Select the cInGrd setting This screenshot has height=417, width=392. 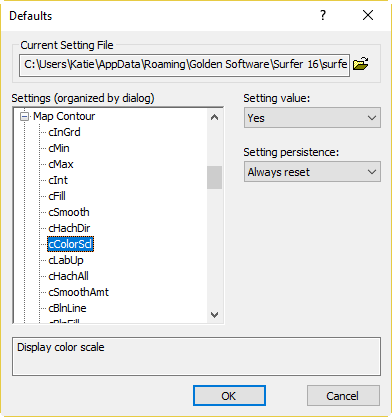pyautogui.click(x=64, y=132)
